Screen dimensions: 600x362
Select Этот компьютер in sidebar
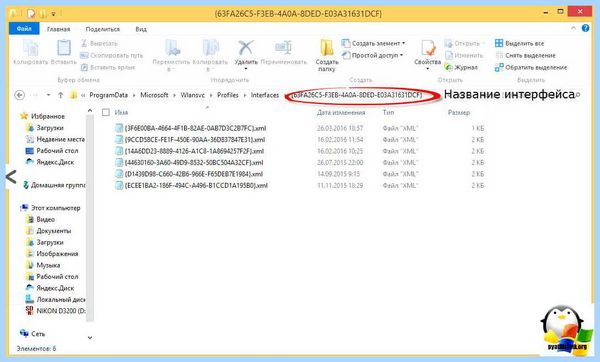[x=51, y=208]
